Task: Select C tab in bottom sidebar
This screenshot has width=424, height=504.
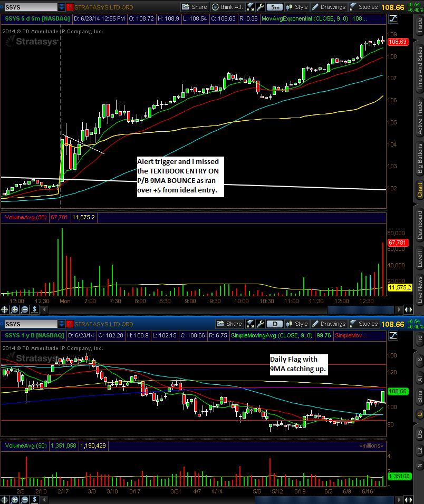Action: pyautogui.click(x=419, y=415)
